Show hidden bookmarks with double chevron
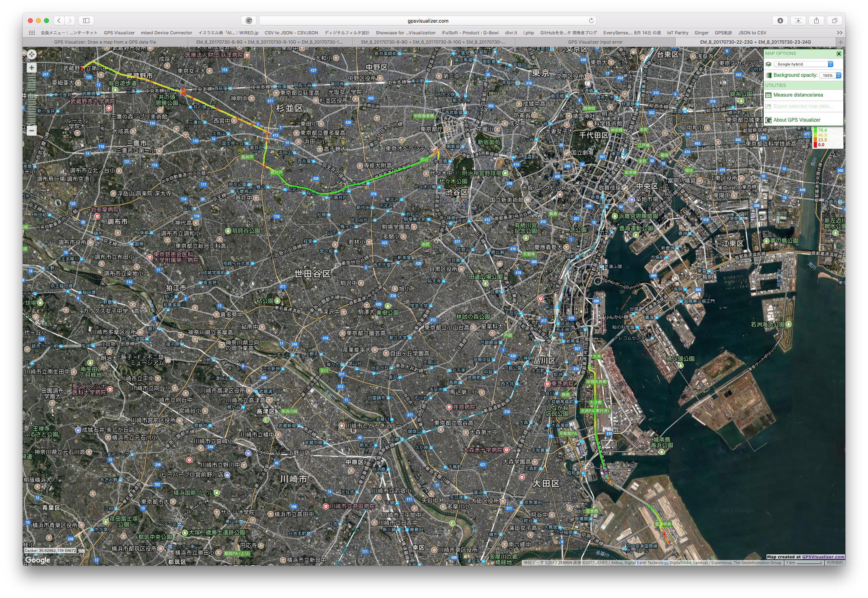This screenshot has height=598, width=868. (x=840, y=33)
